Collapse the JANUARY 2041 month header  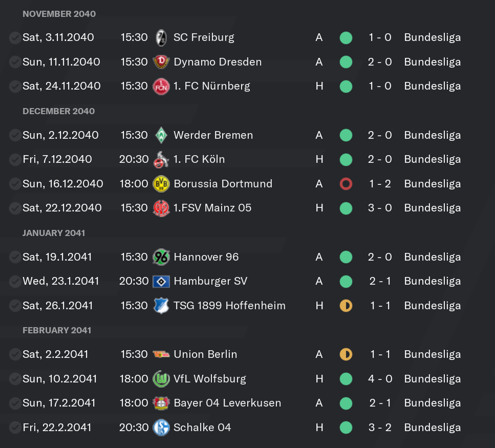click(x=54, y=233)
